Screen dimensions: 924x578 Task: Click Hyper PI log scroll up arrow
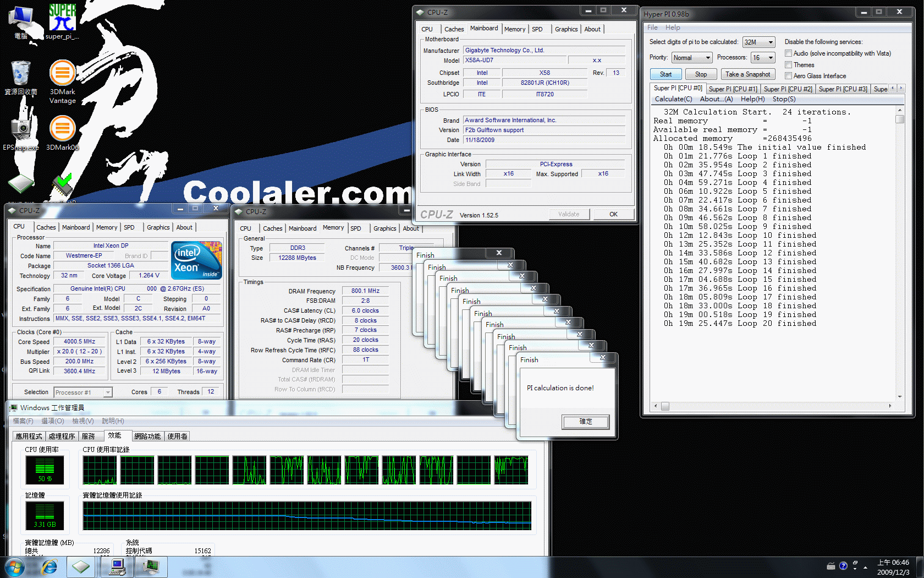point(900,111)
